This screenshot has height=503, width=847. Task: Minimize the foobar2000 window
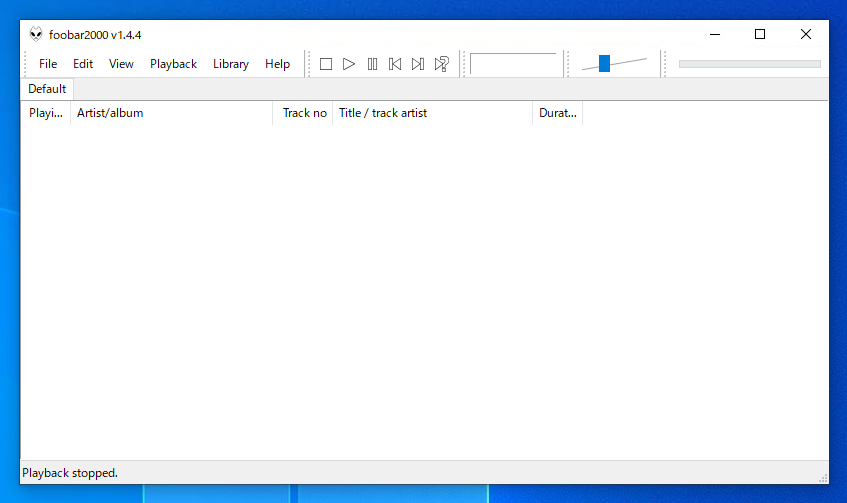[715, 34]
